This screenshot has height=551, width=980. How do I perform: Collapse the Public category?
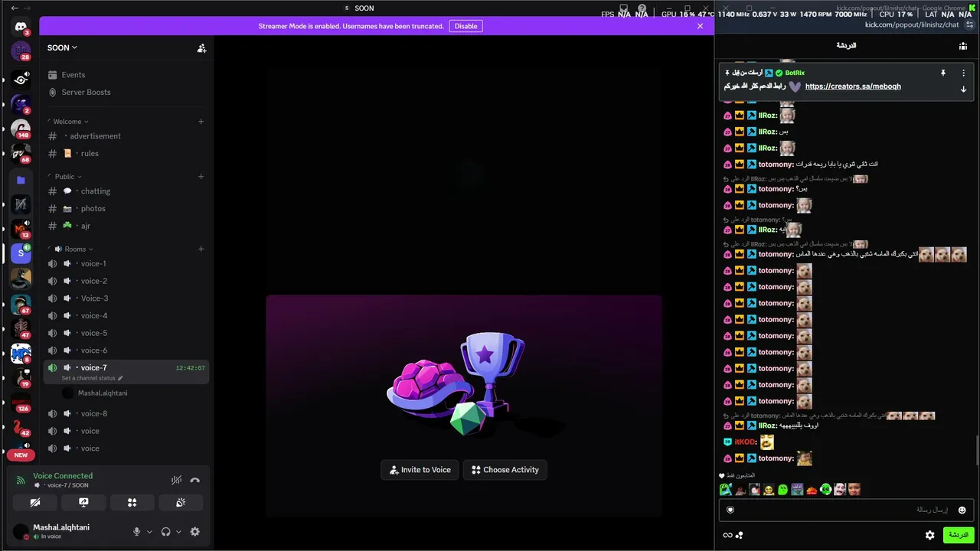click(x=68, y=177)
